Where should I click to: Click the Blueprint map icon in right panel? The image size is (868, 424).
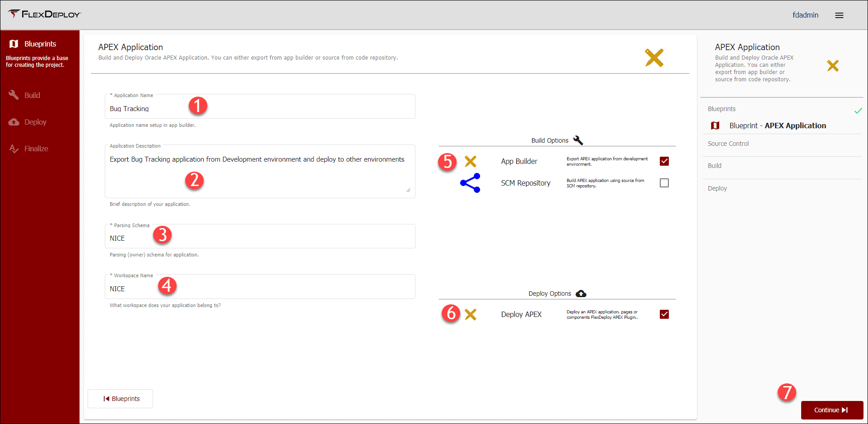click(x=715, y=126)
